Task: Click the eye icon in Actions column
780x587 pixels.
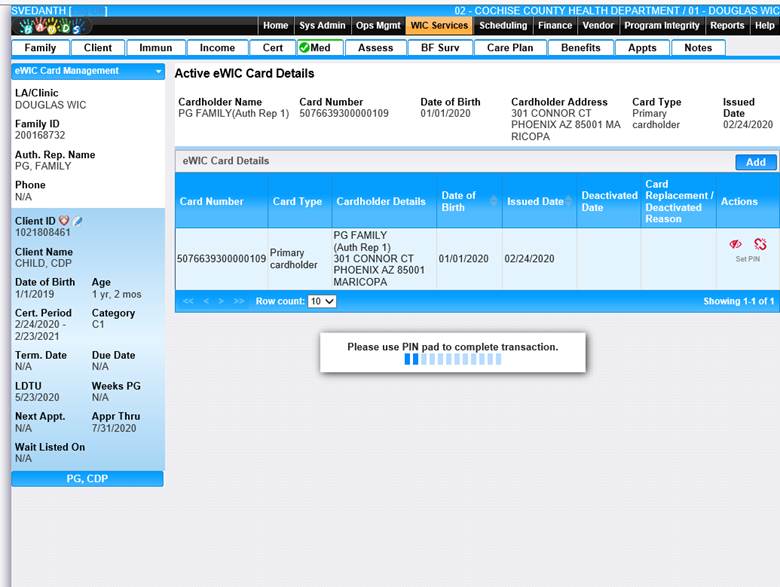Action: (x=736, y=244)
